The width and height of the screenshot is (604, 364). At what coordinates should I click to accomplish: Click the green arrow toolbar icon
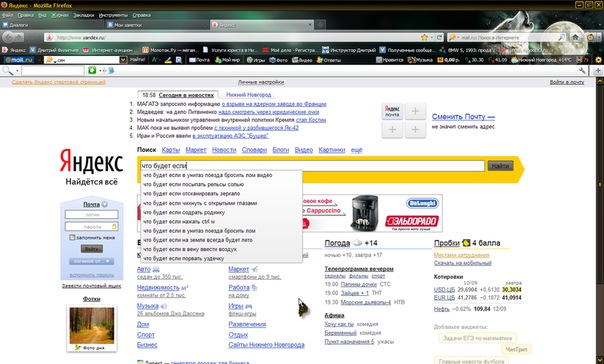click(92, 70)
